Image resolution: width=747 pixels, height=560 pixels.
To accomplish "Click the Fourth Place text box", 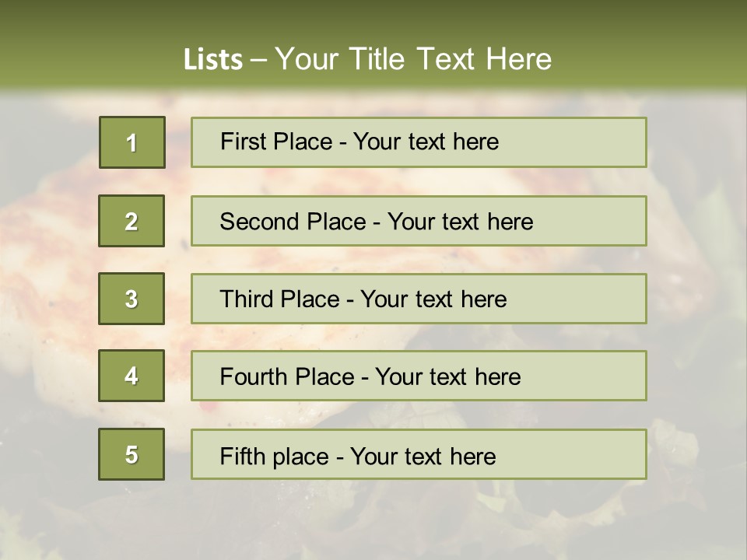I will point(419,376).
